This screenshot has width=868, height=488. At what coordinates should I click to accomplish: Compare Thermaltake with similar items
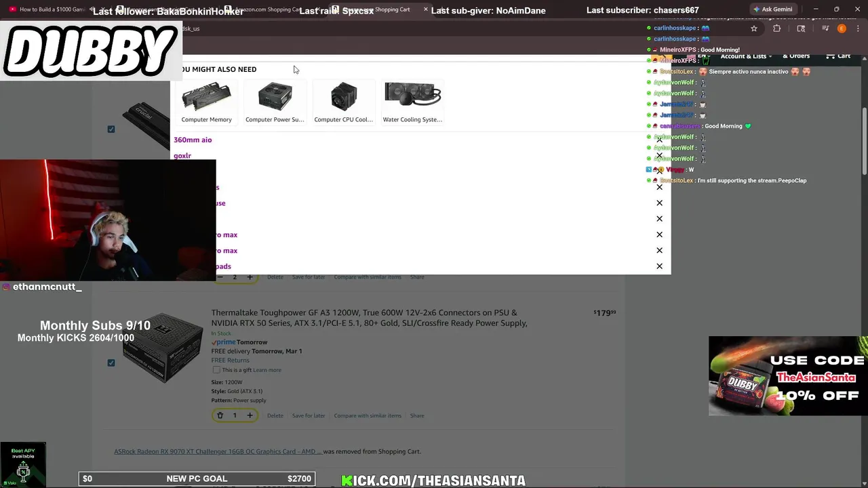tap(368, 415)
